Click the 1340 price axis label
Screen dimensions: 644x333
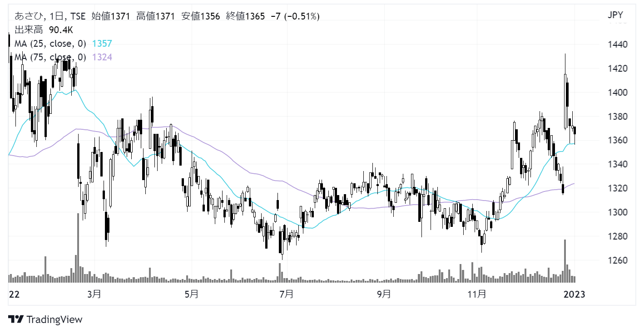click(617, 164)
